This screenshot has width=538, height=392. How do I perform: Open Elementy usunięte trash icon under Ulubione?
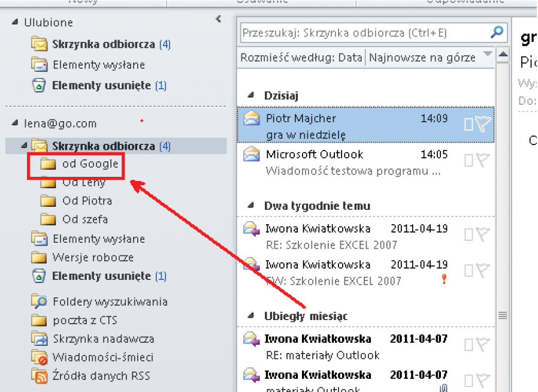coord(39,86)
